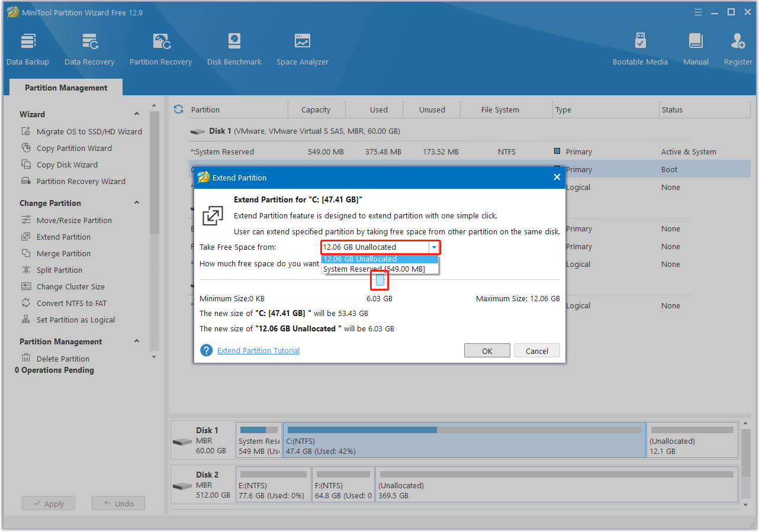This screenshot has width=759, height=532.
Task: Collapse the Change Partition section
Action: [x=137, y=203]
